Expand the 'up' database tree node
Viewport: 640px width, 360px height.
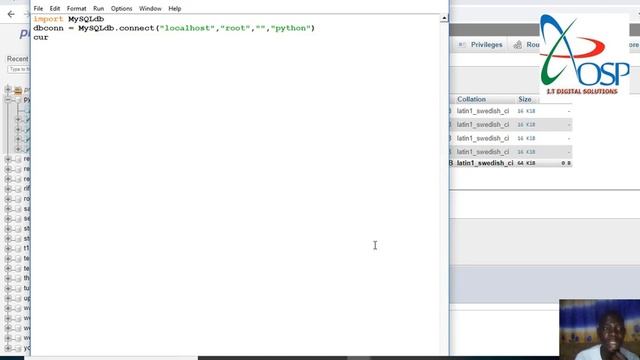pyautogui.click(x=8, y=298)
